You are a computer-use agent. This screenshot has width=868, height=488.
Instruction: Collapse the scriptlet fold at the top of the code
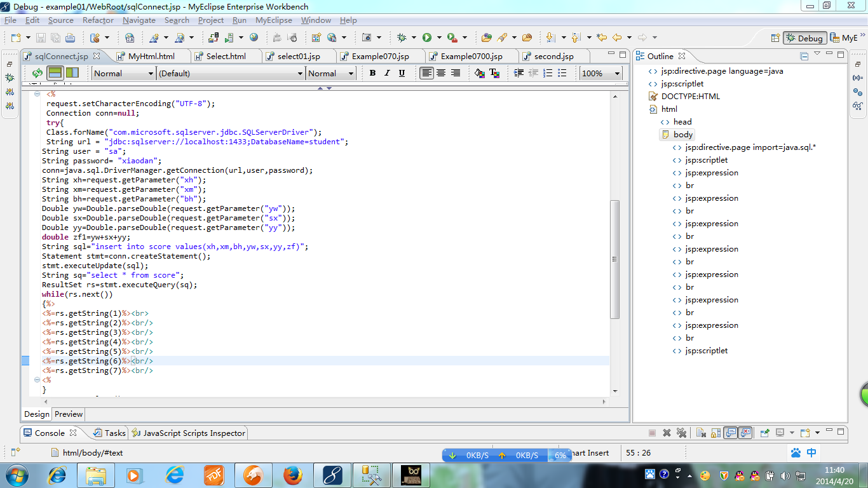point(37,94)
